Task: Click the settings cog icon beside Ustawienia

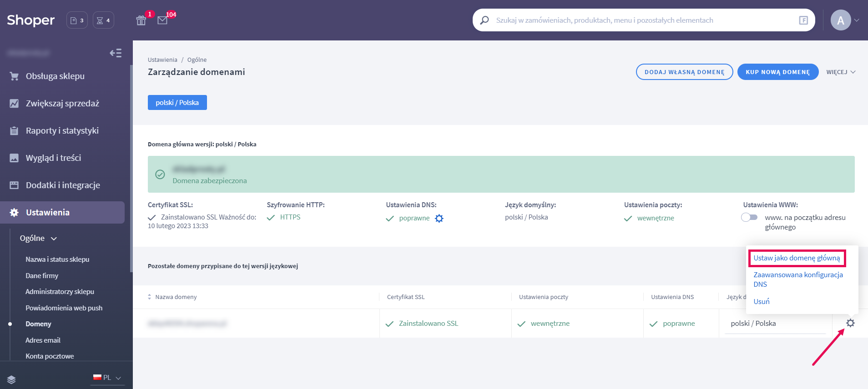Action: [x=14, y=212]
